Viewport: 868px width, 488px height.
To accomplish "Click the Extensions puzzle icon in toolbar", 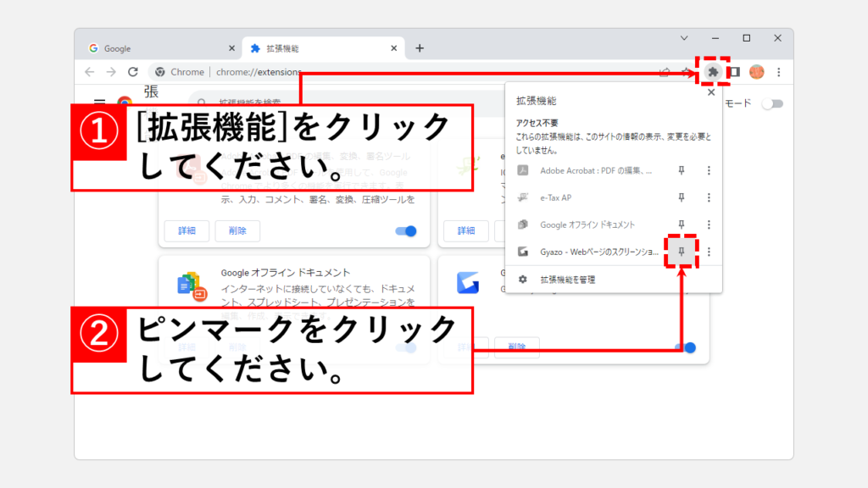I will click(713, 72).
